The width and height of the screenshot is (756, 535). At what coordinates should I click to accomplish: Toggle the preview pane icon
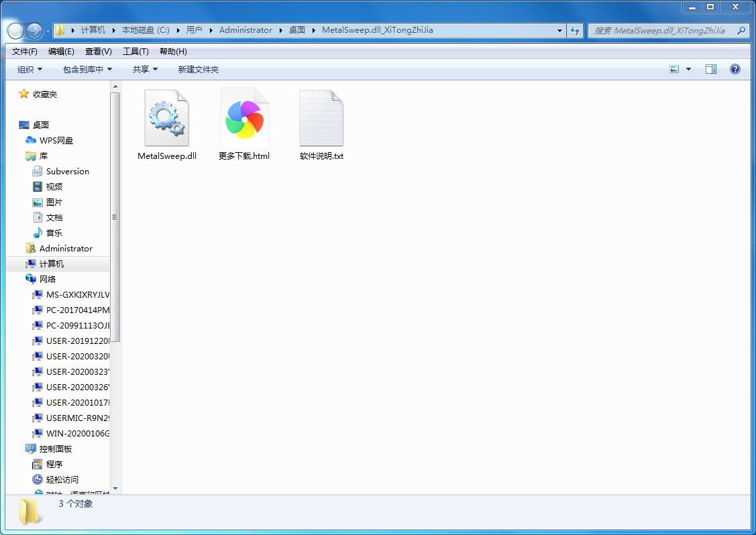tap(710, 70)
